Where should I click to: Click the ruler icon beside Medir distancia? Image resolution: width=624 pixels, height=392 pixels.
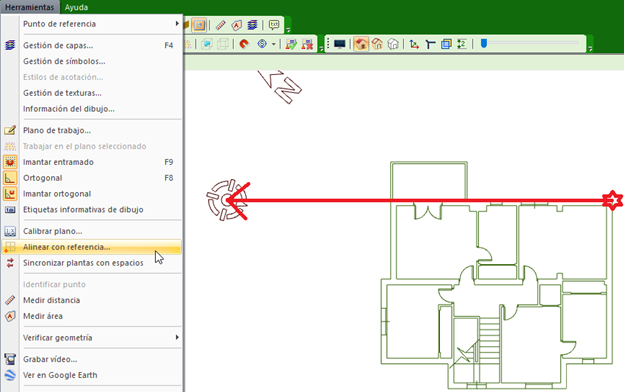tap(10, 300)
